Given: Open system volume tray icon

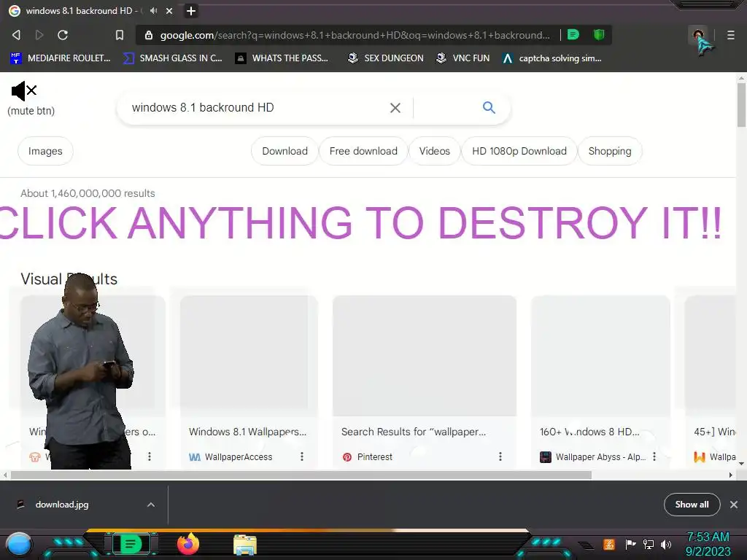Looking at the screenshot, I should 666,544.
